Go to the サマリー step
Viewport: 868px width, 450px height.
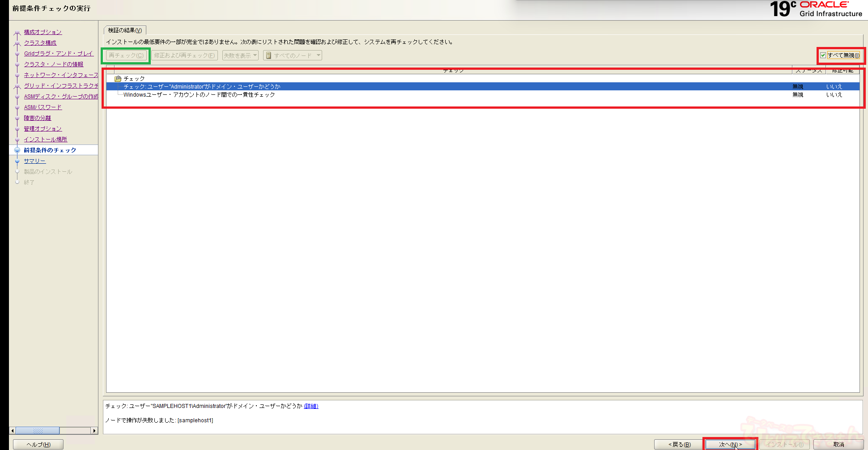point(34,161)
